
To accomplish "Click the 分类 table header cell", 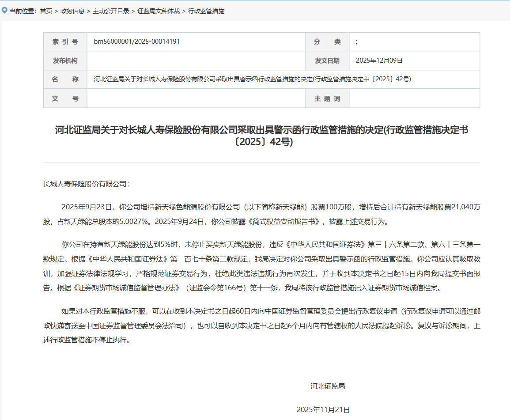I will click(327, 42).
